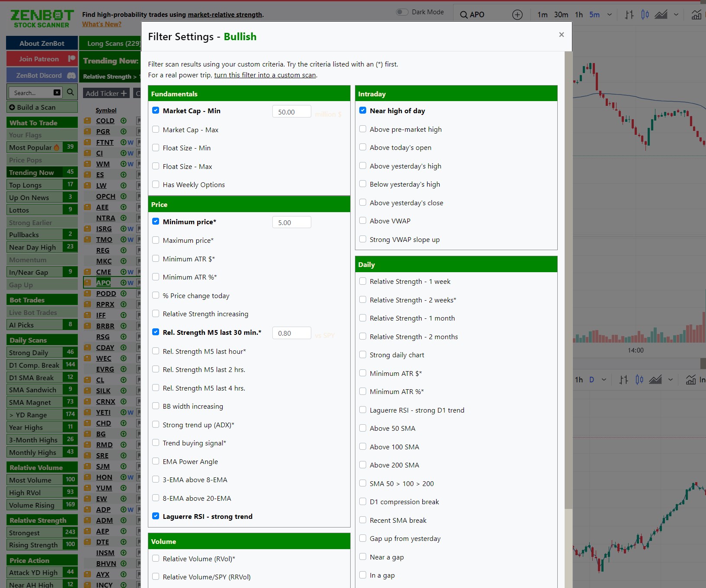Click the plus icon beside the APO search

(x=517, y=14)
